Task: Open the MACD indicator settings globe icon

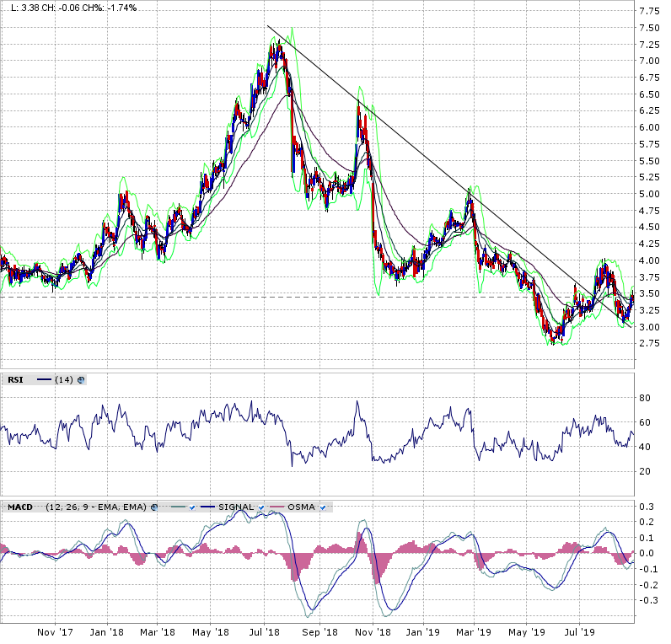Action: 154,507
